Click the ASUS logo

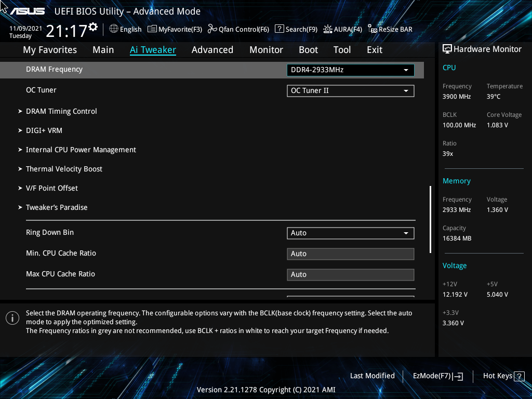click(27, 11)
